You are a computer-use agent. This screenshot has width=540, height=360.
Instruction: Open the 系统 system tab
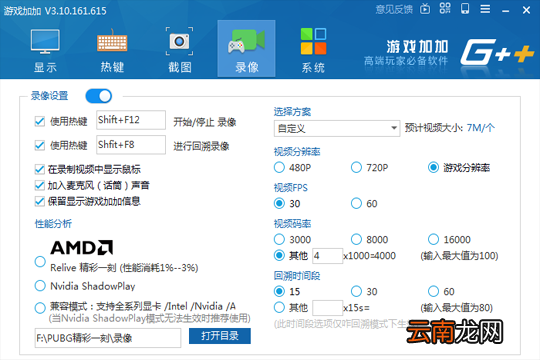(x=313, y=50)
